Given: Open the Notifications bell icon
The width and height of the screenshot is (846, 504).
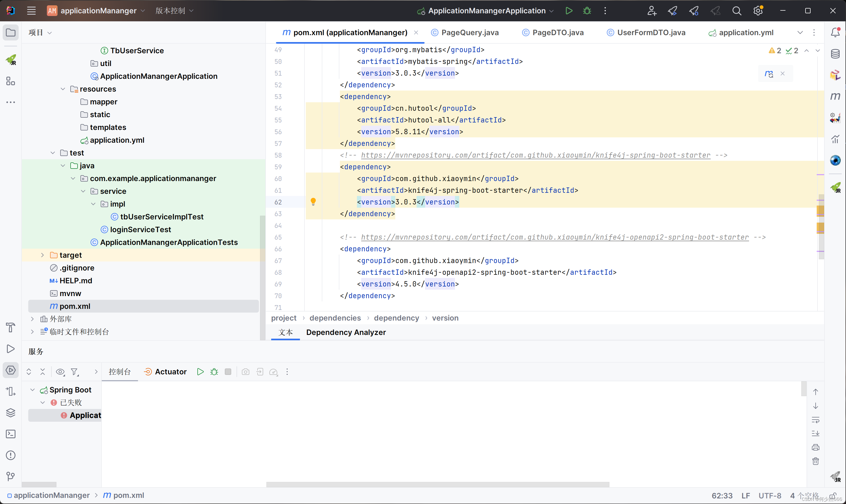Looking at the screenshot, I should pyautogui.click(x=835, y=32).
